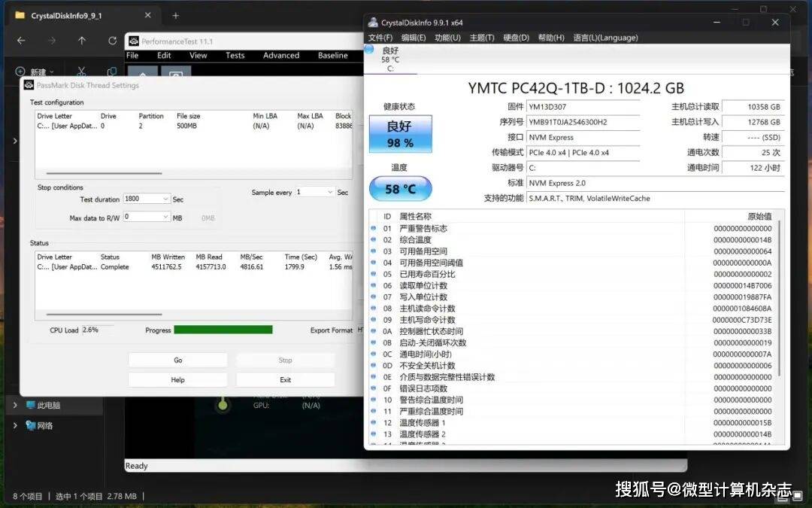Open PerformanceTest Edit menu
812x508 pixels.
pyautogui.click(x=164, y=56)
